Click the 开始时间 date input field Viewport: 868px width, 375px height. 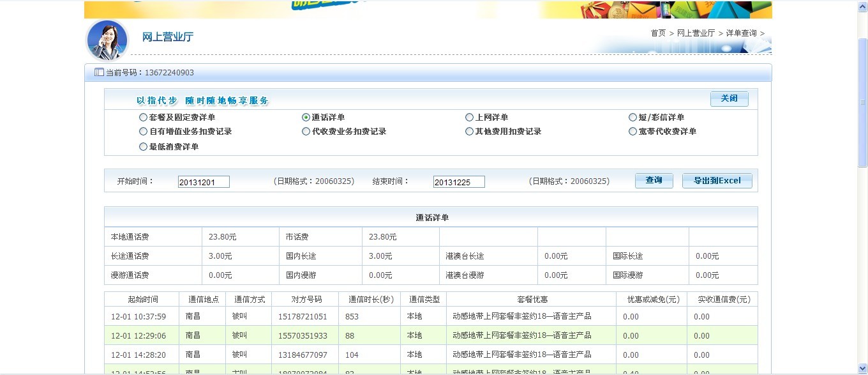pos(204,182)
